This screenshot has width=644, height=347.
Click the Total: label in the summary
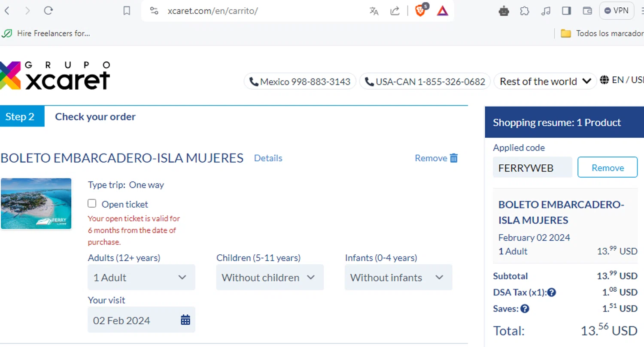pyautogui.click(x=509, y=331)
